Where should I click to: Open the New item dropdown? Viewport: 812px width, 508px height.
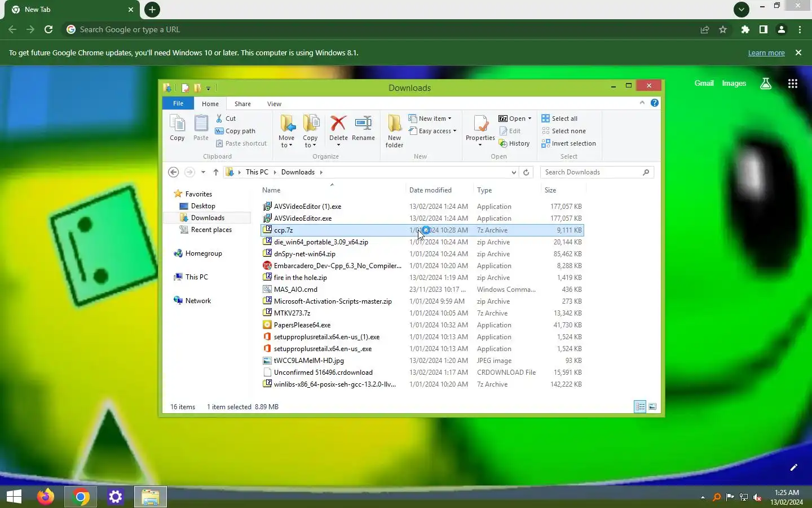(x=430, y=119)
